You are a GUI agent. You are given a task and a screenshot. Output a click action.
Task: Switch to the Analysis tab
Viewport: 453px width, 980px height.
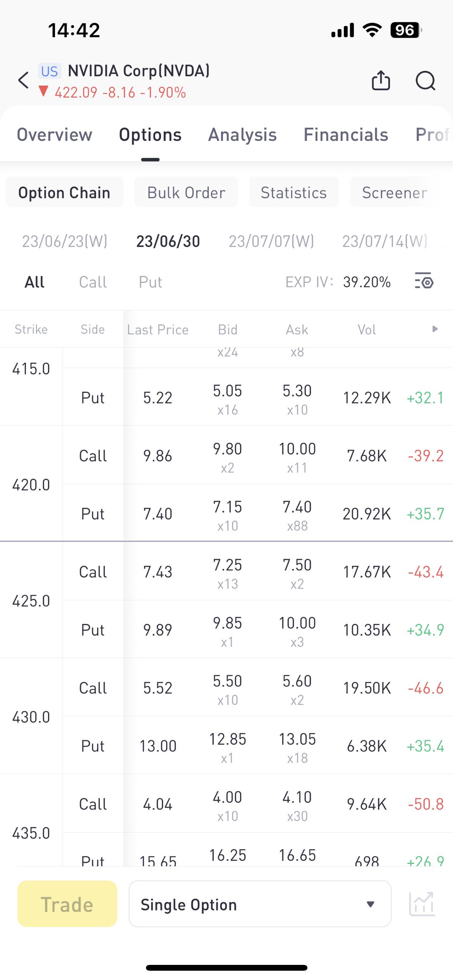(242, 135)
